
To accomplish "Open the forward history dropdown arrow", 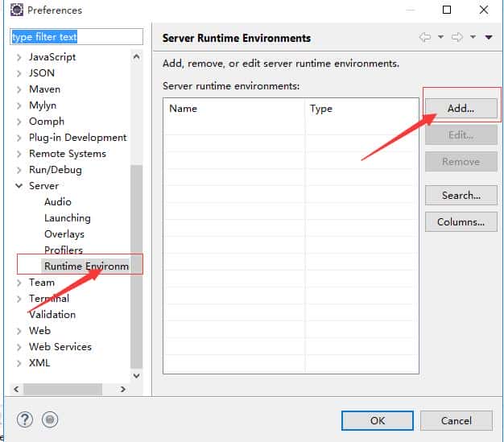I will tap(473, 37).
